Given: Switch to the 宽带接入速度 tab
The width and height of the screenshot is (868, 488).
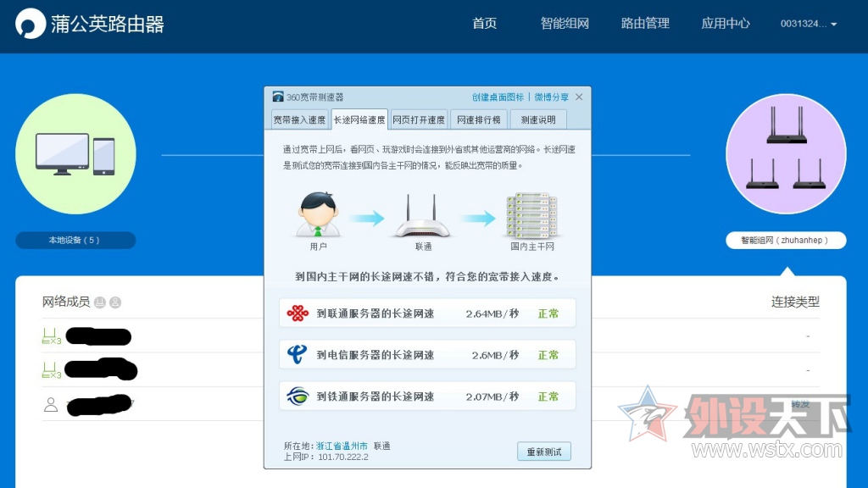Looking at the screenshot, I should [299, 119].
